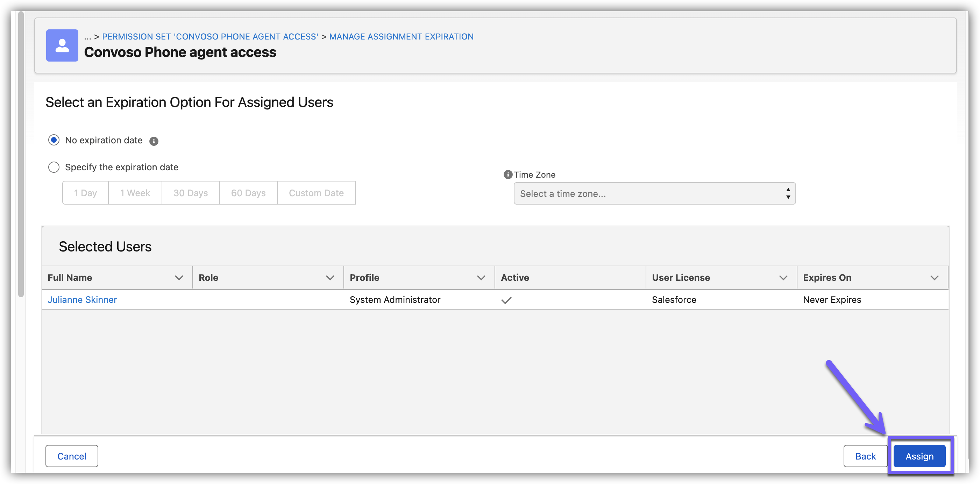Expand the Full Name column menu chevron
This screenshot has width=980, height=484.
(x=179, y=278)
